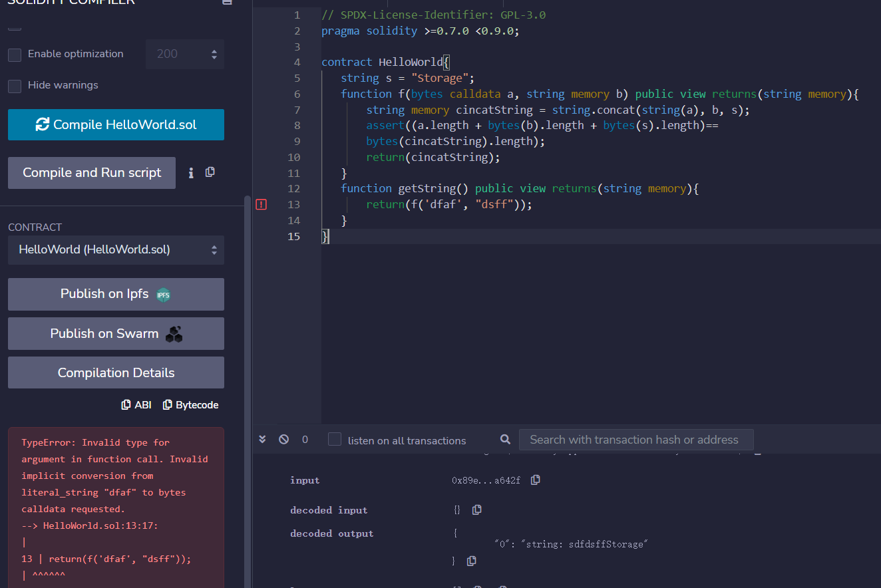Open the compiler documentation icon in panel header

click(x=227, y=2)
